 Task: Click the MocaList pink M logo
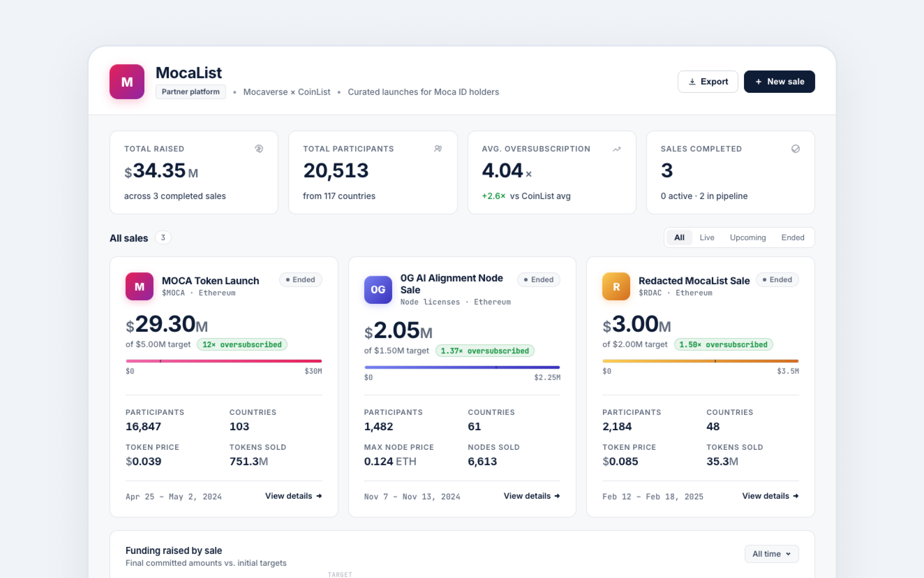click(127, 82)
